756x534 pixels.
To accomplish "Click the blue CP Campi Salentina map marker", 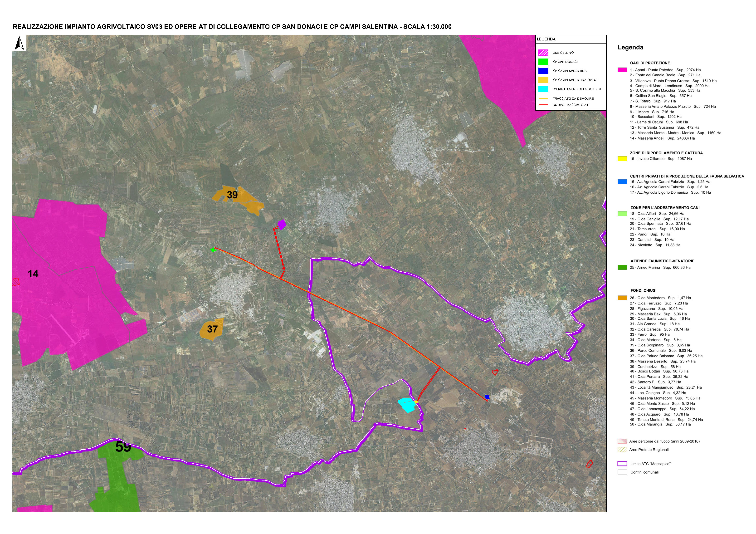I will click(487, 397).
